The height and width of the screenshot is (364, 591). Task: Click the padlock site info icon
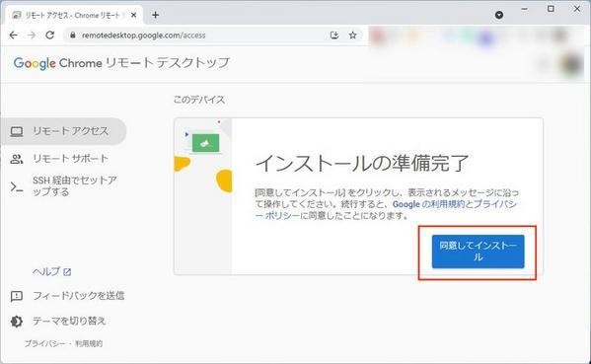[73, 36]
